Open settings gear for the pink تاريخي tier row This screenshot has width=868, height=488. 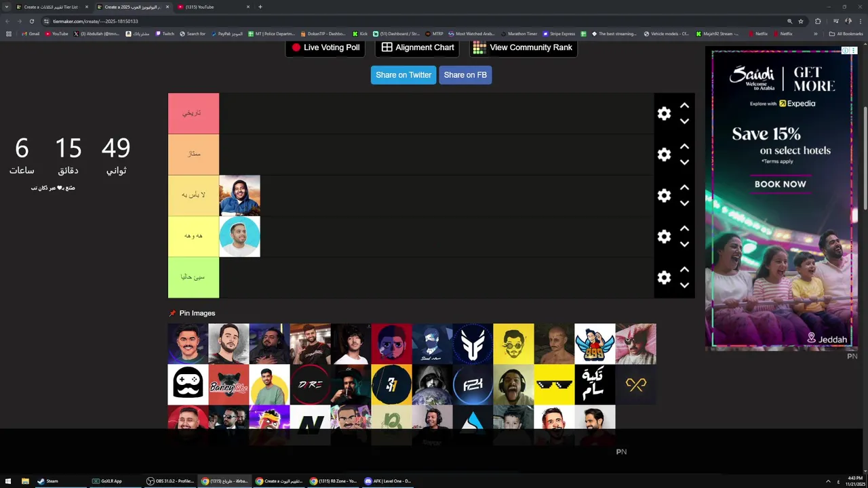pos(664,114)
